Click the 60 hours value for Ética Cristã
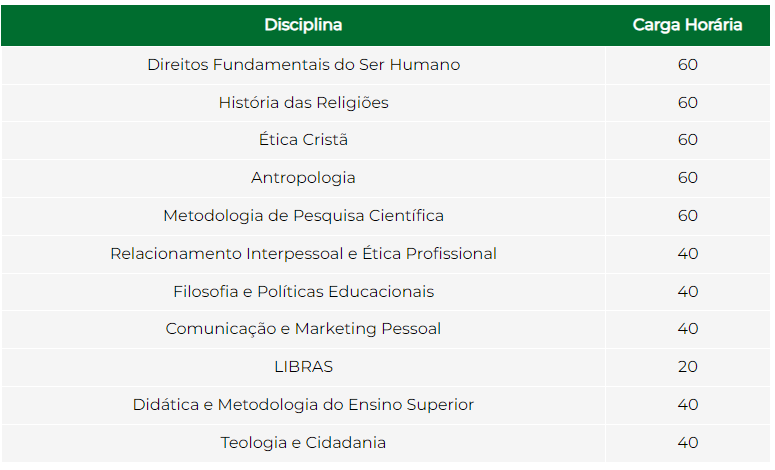Viewport: 775px width, 470px height. [688, 140]
